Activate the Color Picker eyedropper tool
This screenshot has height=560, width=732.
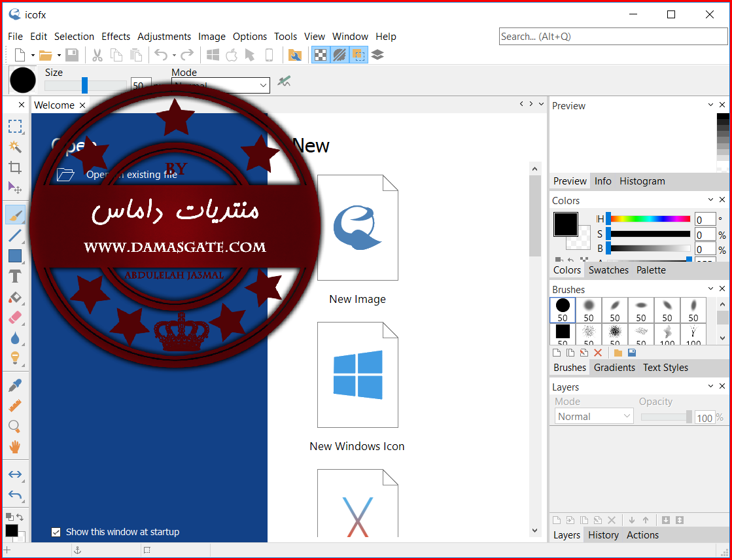(15, 385)
